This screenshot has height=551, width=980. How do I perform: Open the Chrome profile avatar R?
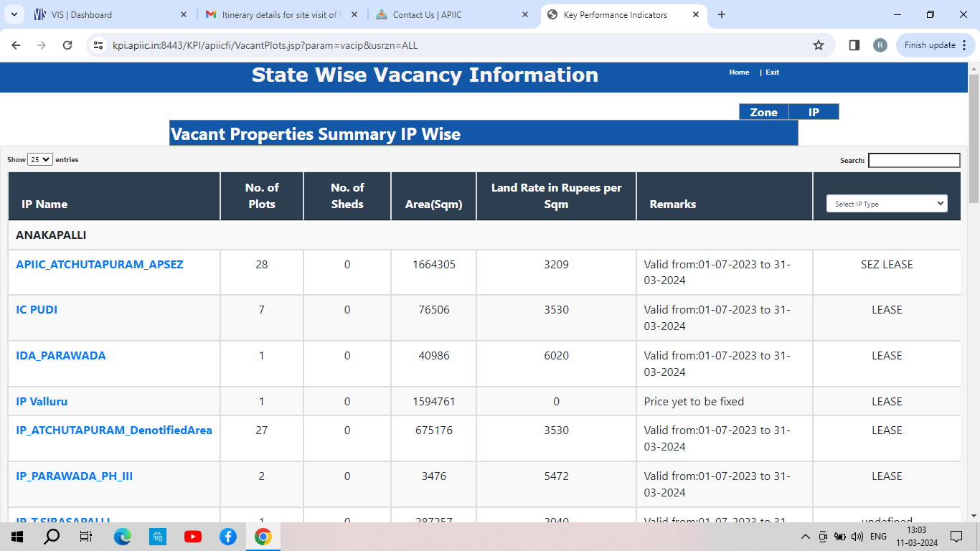tap(880, 45)
